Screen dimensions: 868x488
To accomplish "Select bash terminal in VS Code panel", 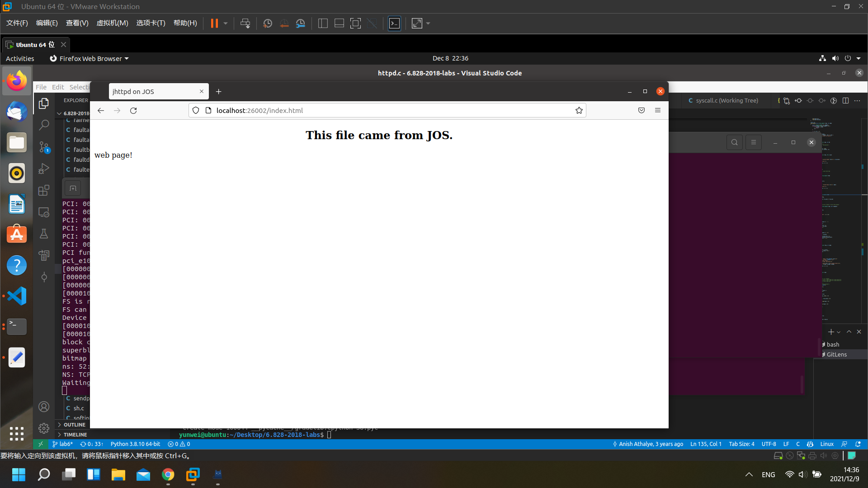I will pos(833,344).
